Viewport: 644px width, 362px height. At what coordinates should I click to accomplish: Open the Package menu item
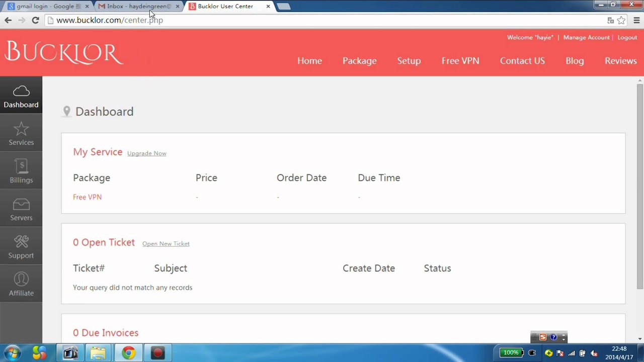tap(359, 61)
